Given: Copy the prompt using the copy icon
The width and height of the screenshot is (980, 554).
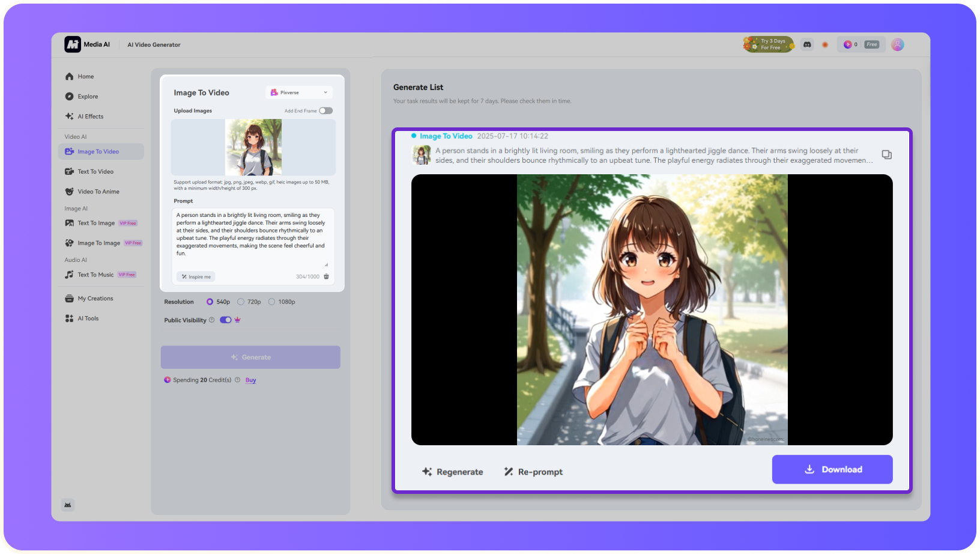Looking at the screenshot, I should [886, 155].
